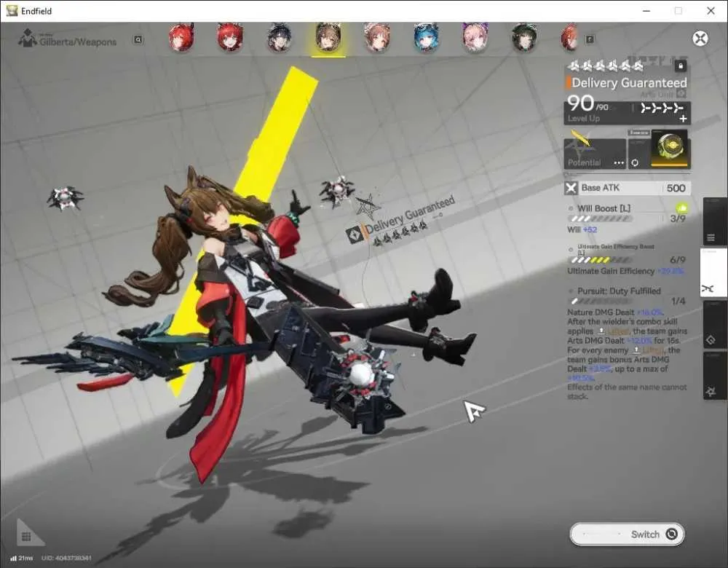
Task: Click the "Pursuit: Duty Fulfilled" skill name
Action: 619,291
